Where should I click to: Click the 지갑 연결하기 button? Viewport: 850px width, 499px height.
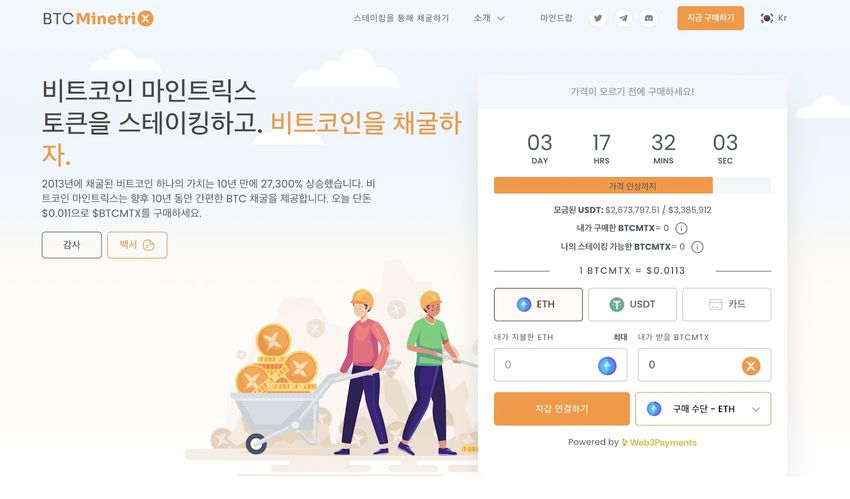pos(562,409)
